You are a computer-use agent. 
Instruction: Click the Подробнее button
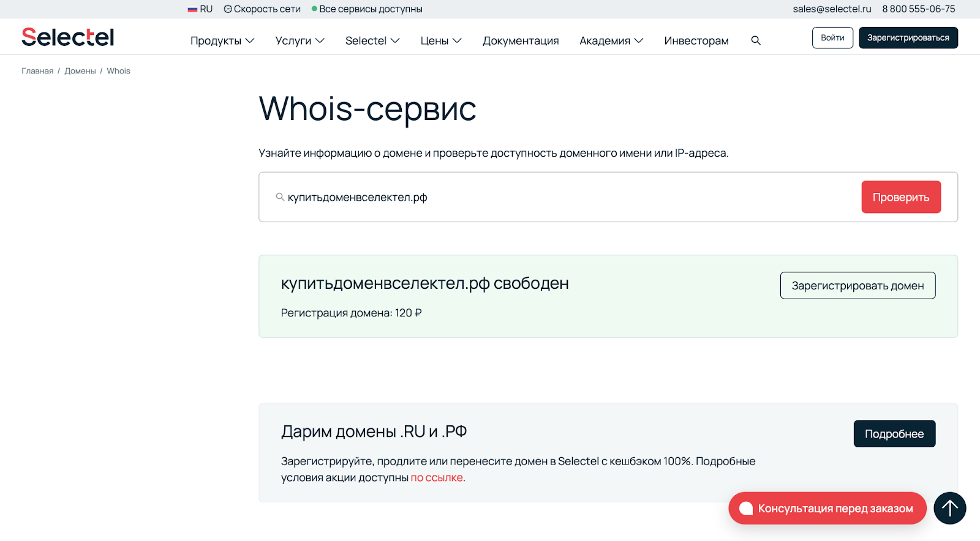(894, 433)
